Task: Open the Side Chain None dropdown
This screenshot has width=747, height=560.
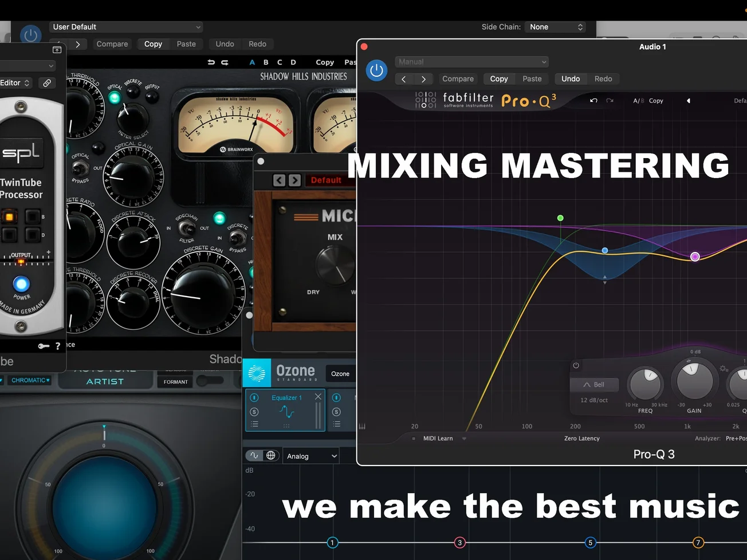Action: tap(556, 27)
